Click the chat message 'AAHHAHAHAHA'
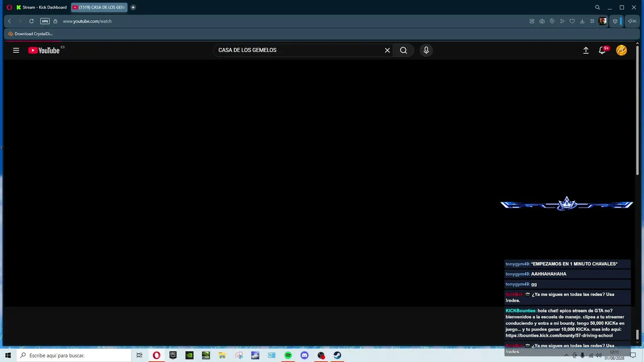The image size is (644, 362). tap(548, 274)
